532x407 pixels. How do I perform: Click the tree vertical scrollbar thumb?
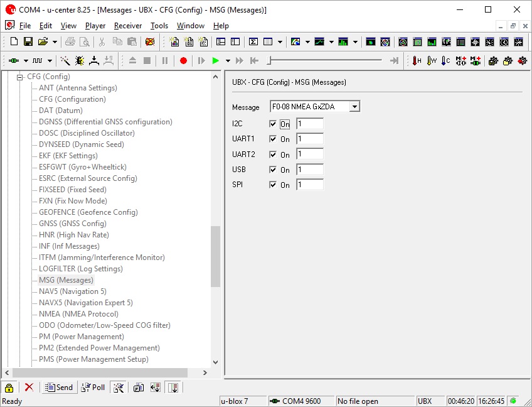[215, 256]
